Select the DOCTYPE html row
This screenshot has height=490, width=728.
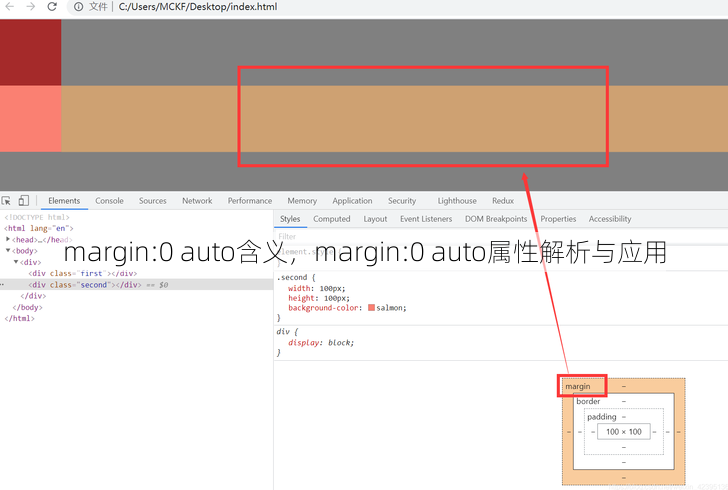[37, 217]
